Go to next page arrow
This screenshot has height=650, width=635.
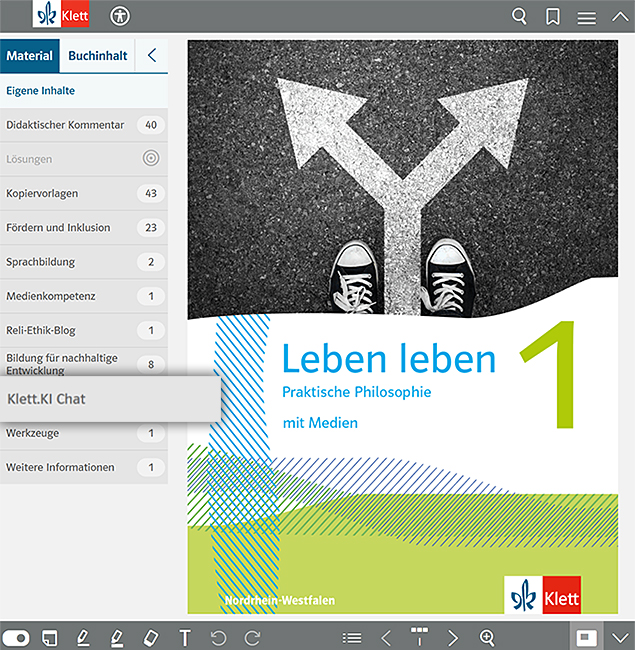pos(453,638)
